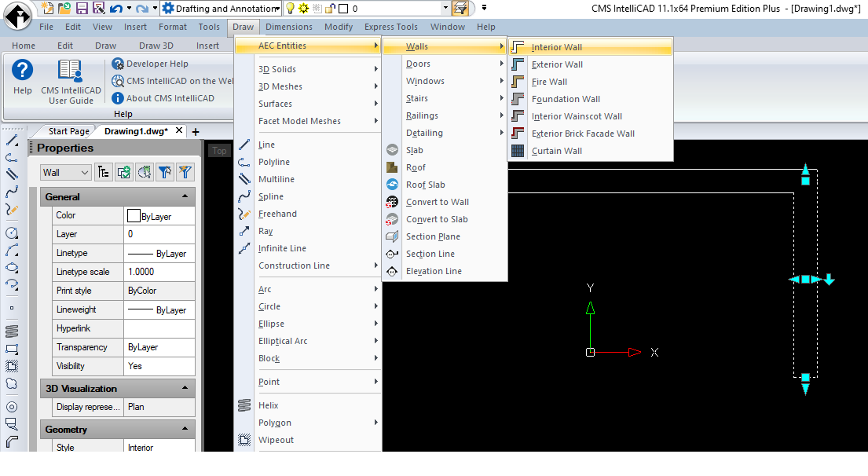The height and width of the screenshot is (476, 868).
Task: Collapse the 3D Visualization section
Action: pyautogui.click(x=185, y=388)
